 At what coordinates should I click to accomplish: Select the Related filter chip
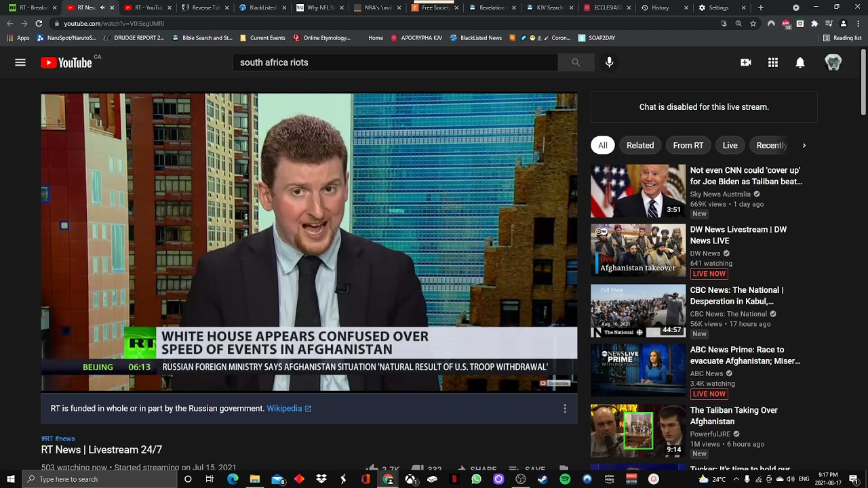(640, 145)
